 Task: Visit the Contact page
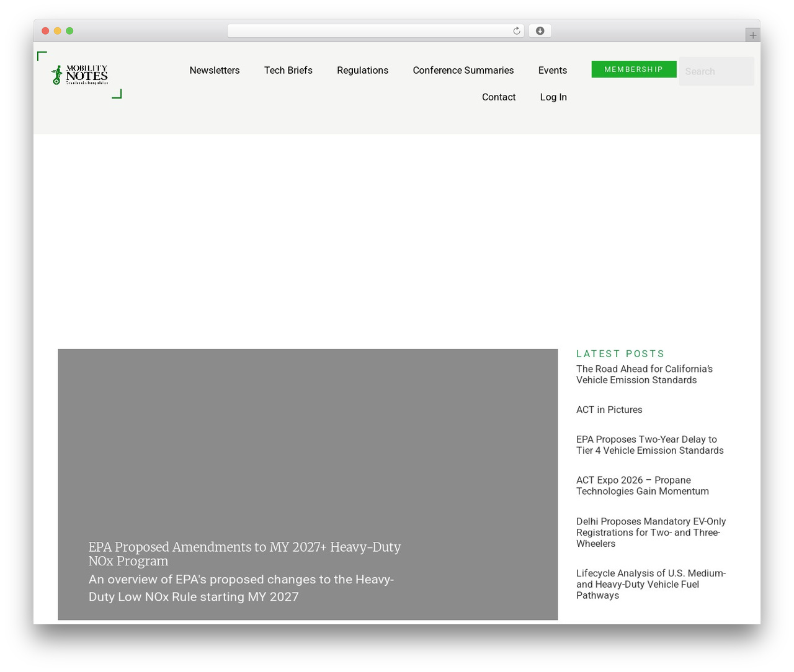pyautogui.click(x=499, y=97)
